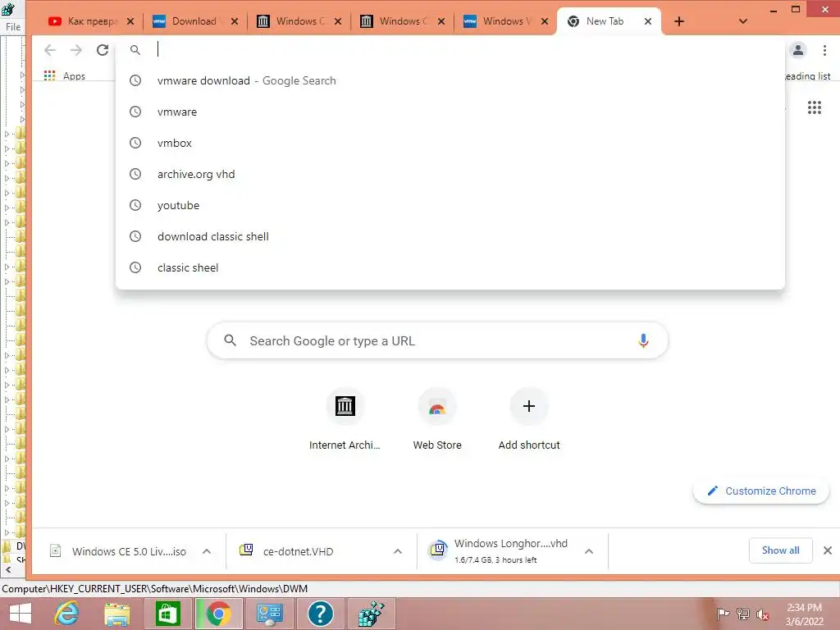Open the Web Store shortcut tile
The image size is (840, 630).
[437, 421]
